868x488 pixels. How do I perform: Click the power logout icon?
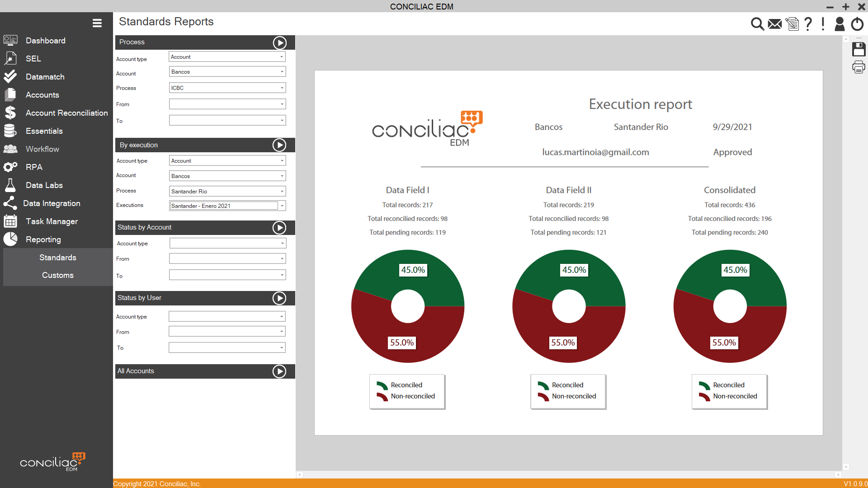pos(857,23)
